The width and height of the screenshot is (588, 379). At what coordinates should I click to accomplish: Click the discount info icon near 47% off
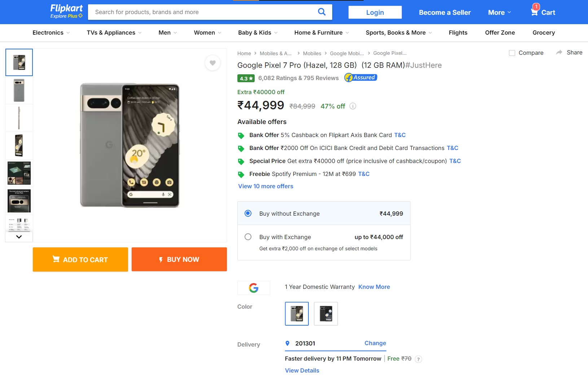pos(353,106)
